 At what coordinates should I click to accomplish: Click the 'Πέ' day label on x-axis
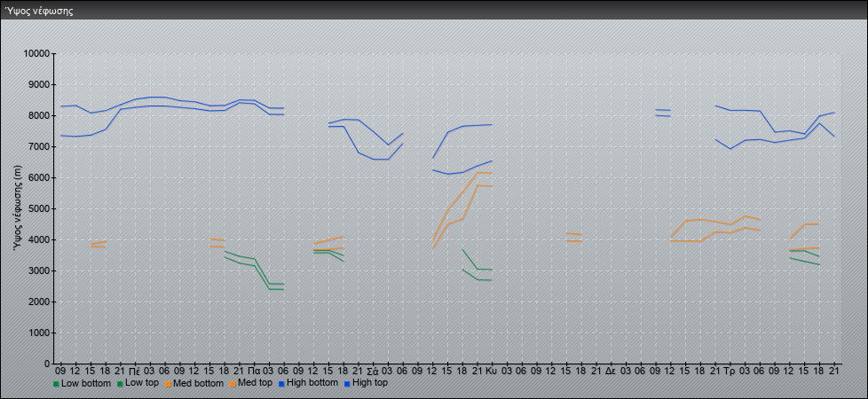(135, 371)
